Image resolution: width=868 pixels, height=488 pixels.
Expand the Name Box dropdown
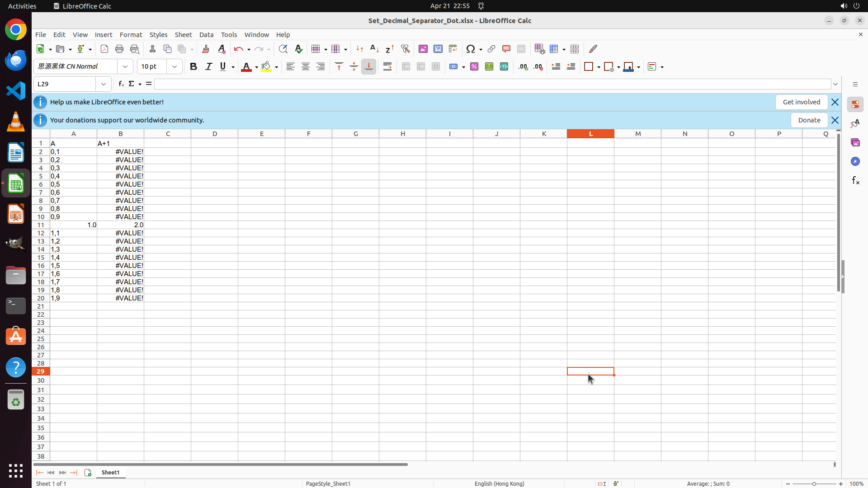click(x=104, y=84)
